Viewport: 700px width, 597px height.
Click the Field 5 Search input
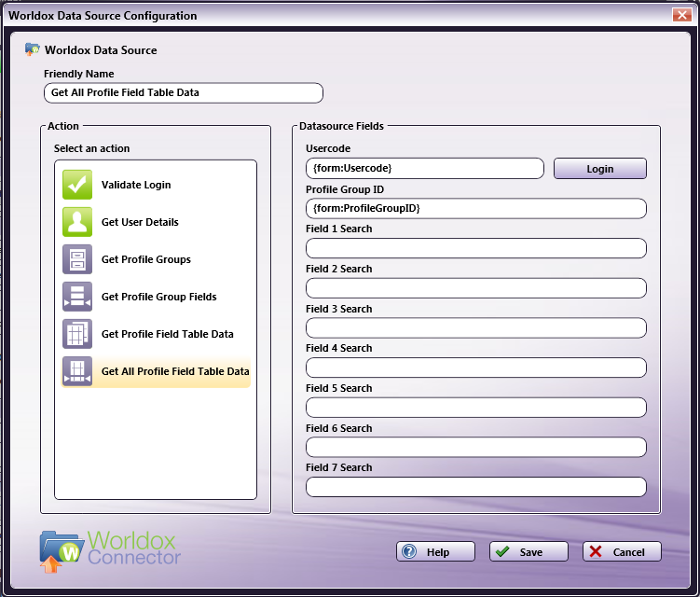pos(476,408)
